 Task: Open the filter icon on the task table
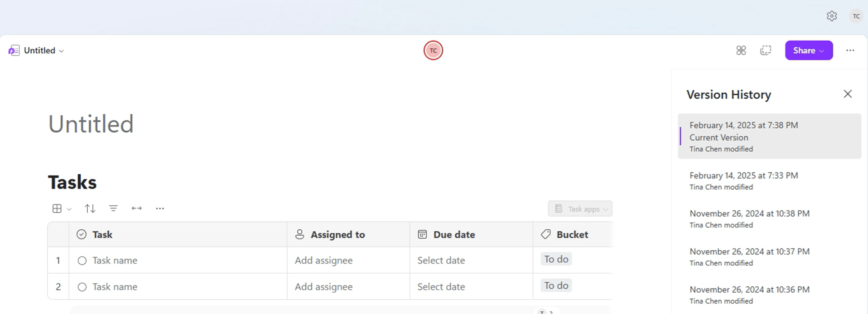tap(113, 208)
